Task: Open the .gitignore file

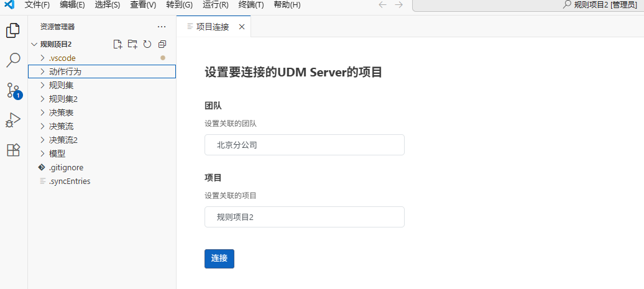Action: 66,167
